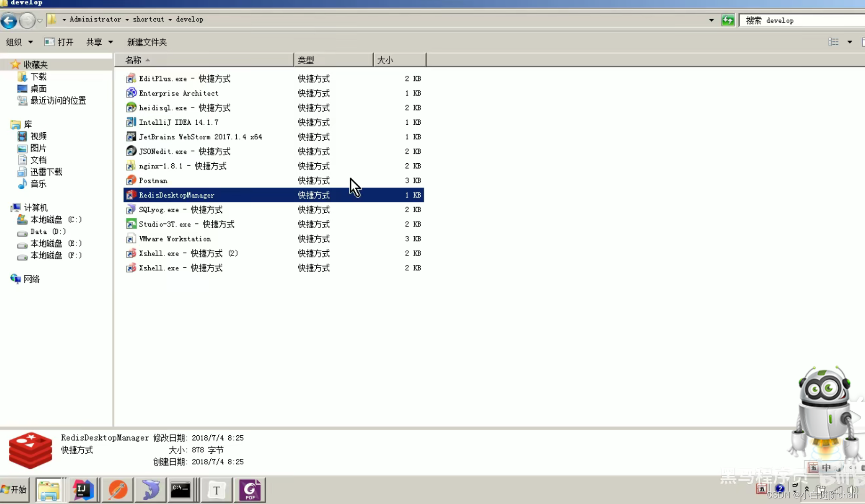This screenshot has width=865, height=504.
Task: Sort by the 名称 name column
Action: tap(204, 60)
